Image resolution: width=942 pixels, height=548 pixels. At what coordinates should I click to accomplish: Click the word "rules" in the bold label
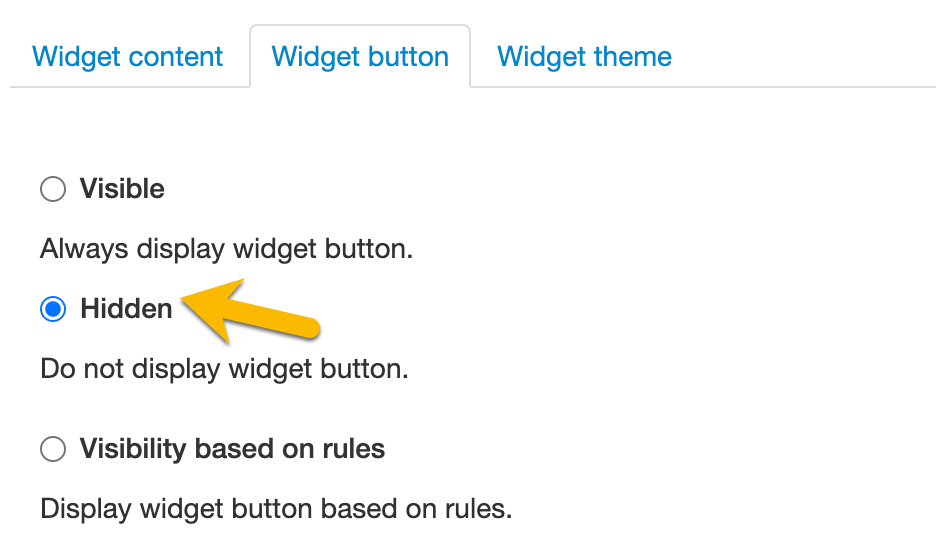point(350,449)
